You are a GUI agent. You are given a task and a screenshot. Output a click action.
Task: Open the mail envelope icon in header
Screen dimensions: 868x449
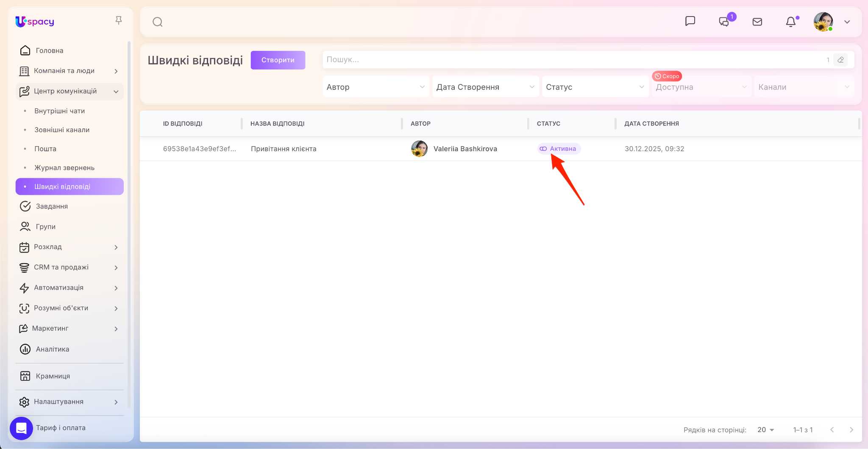coord(757,22)
